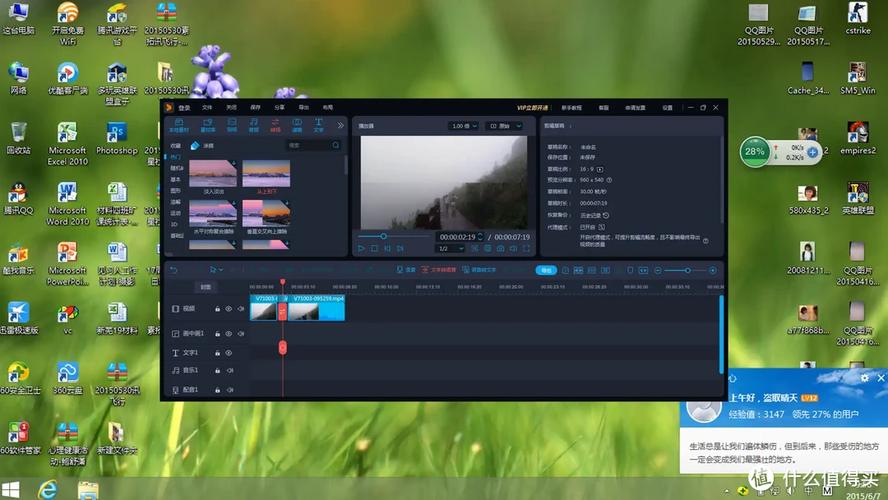Image resolution: width=888 pixels, height=500 pixels.
Task: Mute the 视频 track audio
Action: tap(241, 309)
